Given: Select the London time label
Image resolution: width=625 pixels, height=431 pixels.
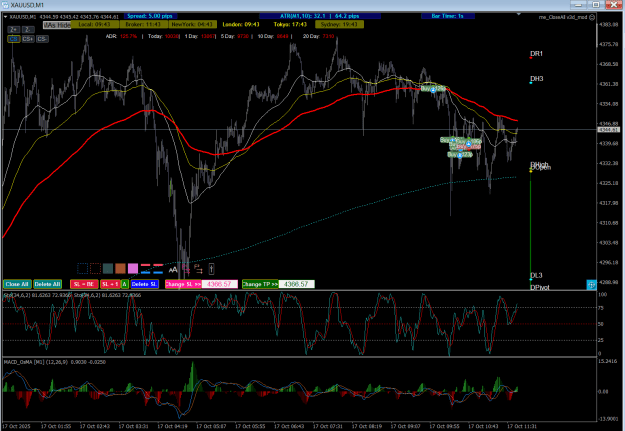Looking at the screenshot, I should 241,24.
